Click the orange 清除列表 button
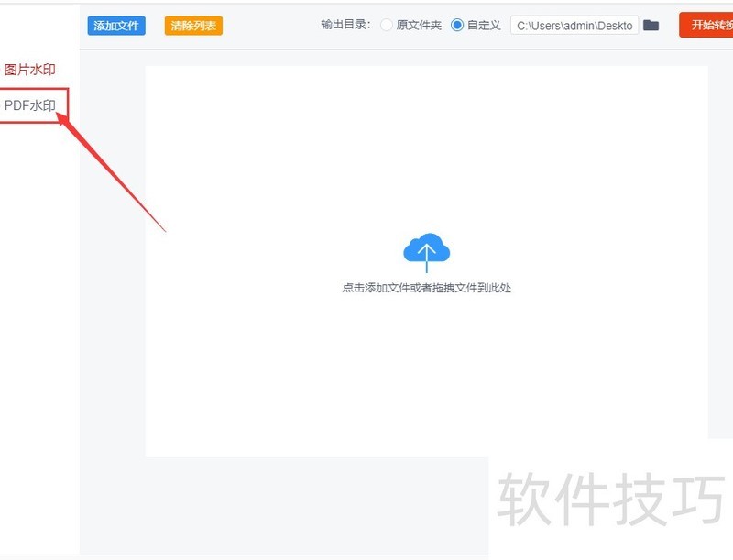The width and height of the screenshot is (733, 560). click(193, 26)
